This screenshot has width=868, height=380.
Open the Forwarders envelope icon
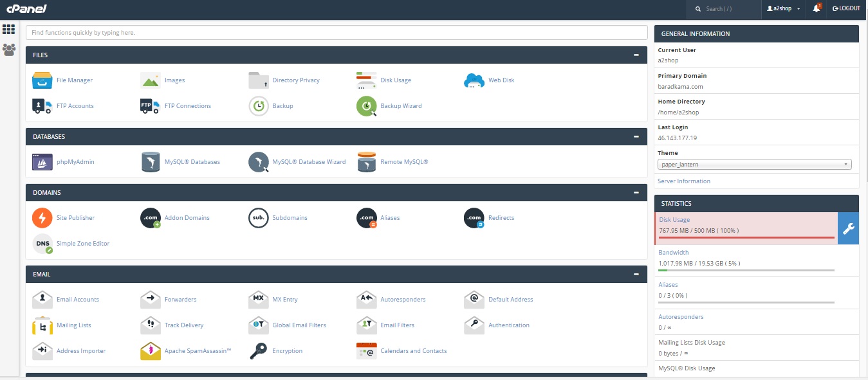pos(151,300)
